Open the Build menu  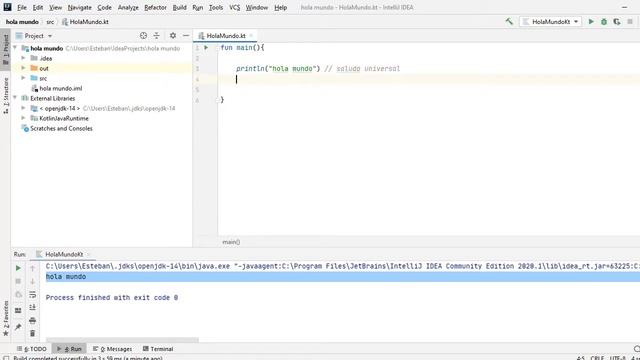[179, 7]
